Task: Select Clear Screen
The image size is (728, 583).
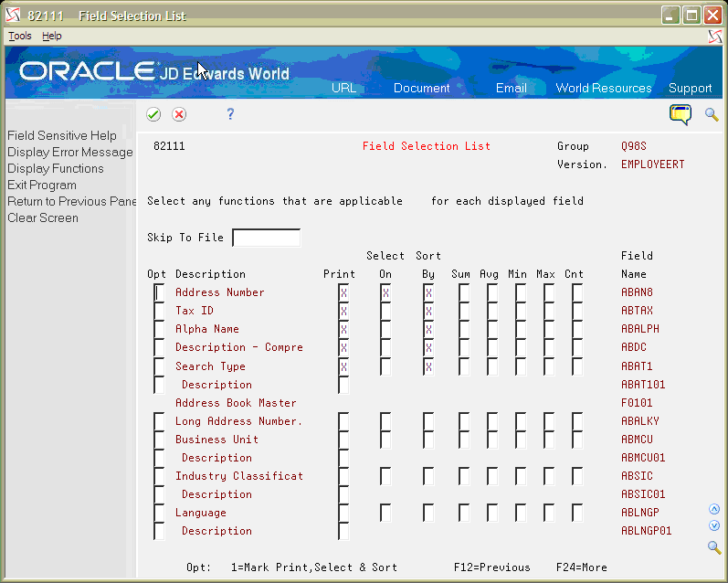Action: (43, 217)
